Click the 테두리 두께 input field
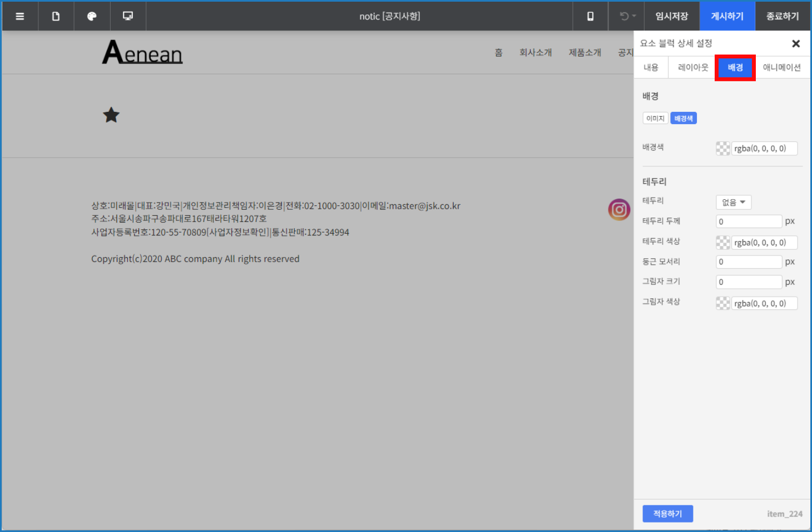This screenshot has height=532, width=812. point(749,221)
